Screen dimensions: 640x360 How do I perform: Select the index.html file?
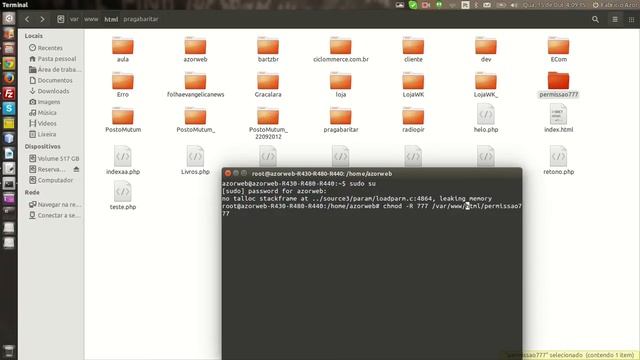pos(558,118)
